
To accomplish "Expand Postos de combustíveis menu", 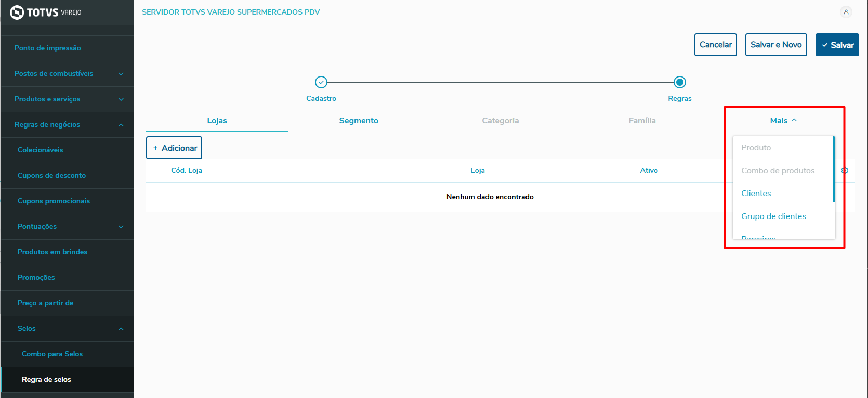I will pos(67,73).
